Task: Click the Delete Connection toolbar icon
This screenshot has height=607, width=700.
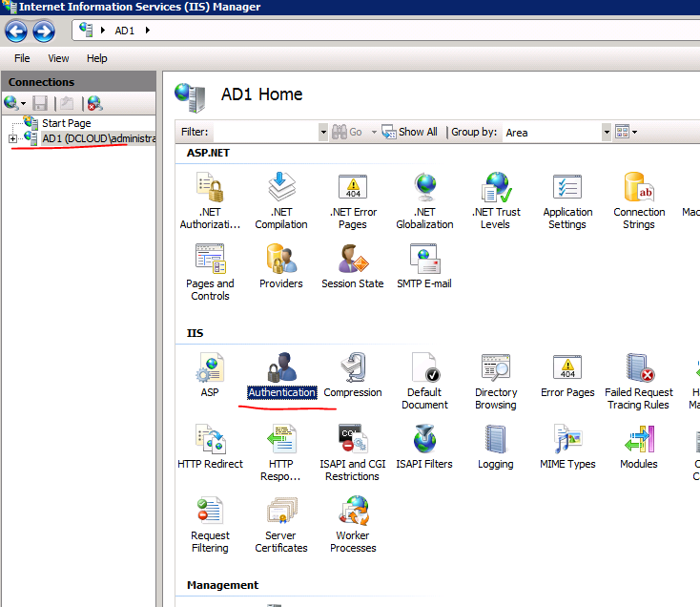Action: point(94,104)
